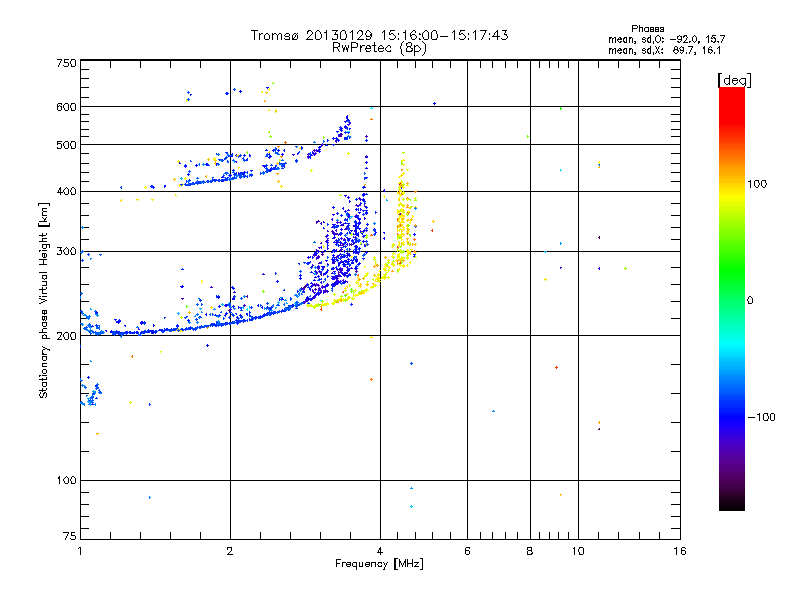Click the y-axis tick label '750'
800x600 pixels.
66,63
